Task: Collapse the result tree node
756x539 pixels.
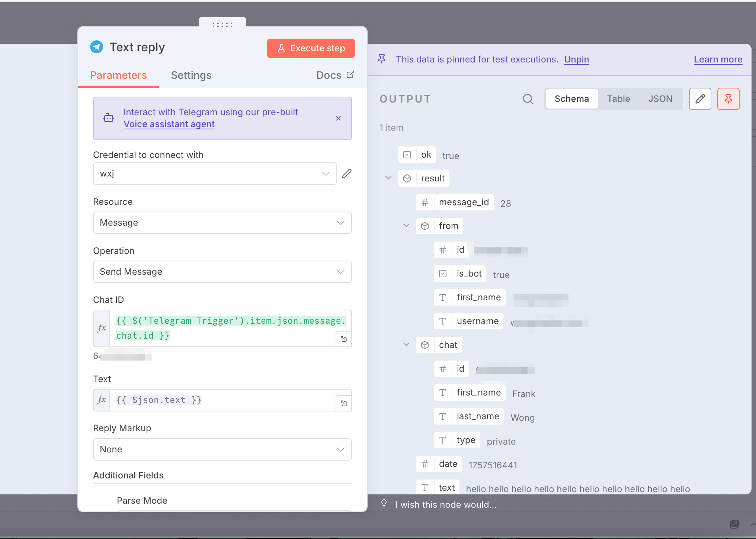Action: 388,178
